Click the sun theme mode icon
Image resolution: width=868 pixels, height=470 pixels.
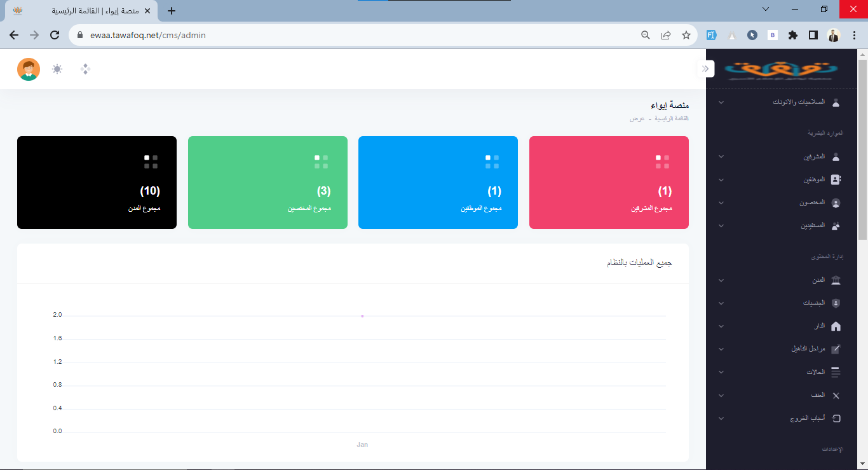pyautogui.click(x=57, y=69)
